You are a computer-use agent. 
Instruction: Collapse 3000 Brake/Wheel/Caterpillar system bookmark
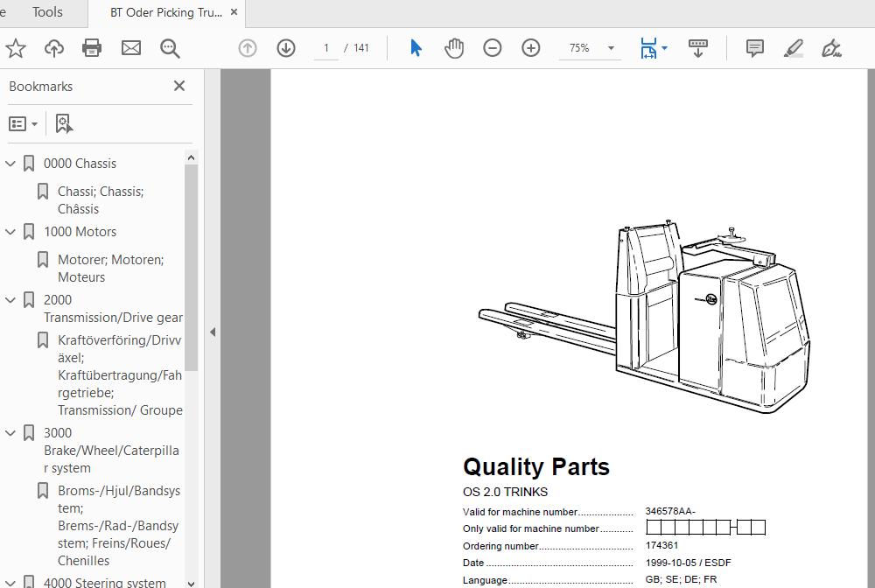10,433
